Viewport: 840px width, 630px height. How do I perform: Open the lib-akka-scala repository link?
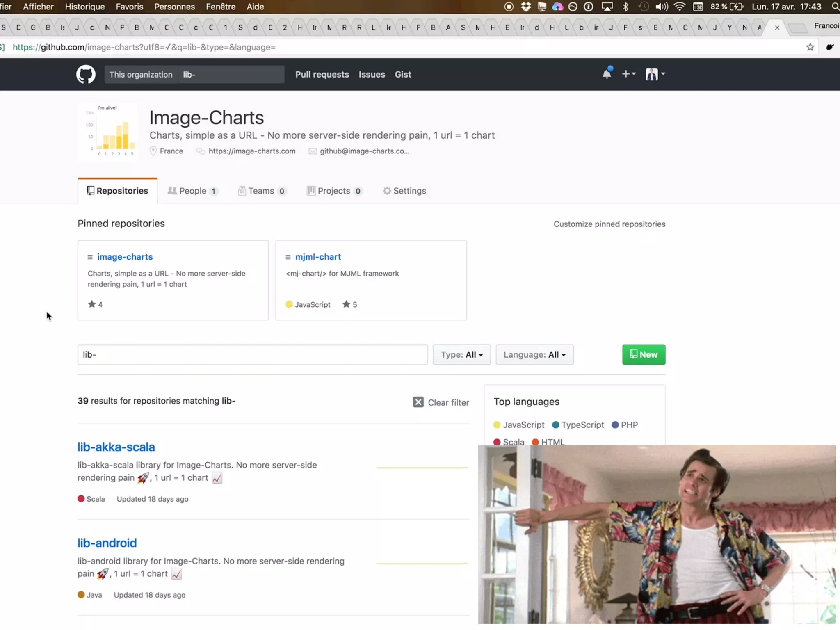coord(116,447)
